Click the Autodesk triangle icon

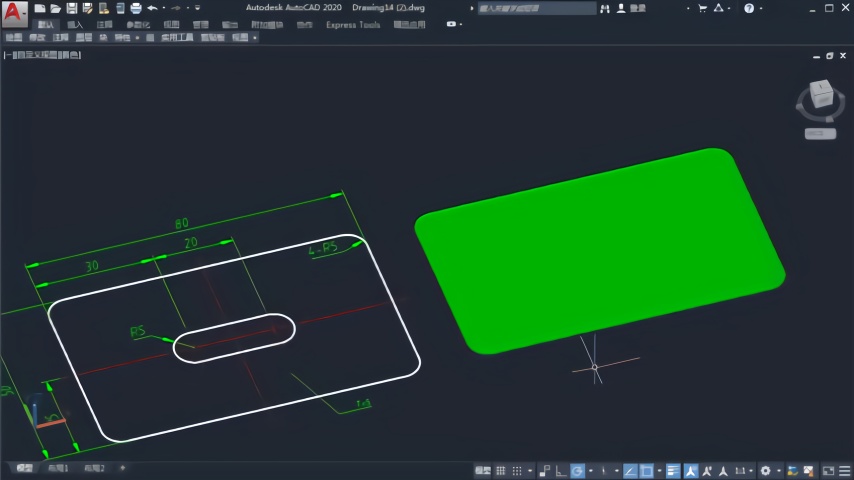click(719, 8)
